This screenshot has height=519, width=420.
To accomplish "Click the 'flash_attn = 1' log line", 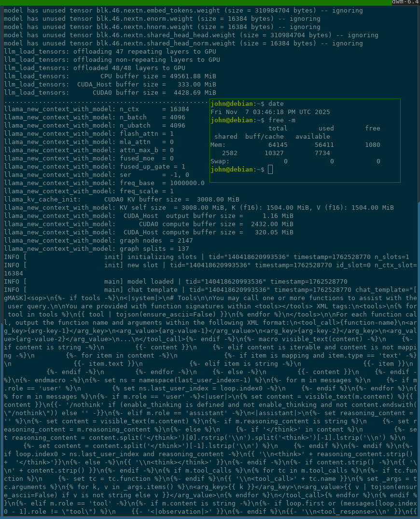I will point(89,134).
